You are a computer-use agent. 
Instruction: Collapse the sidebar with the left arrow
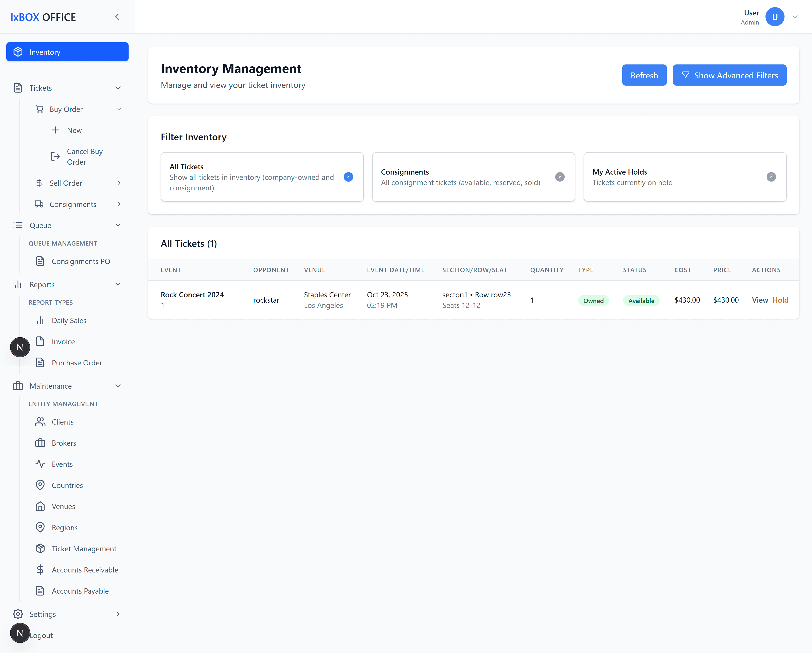117,17
